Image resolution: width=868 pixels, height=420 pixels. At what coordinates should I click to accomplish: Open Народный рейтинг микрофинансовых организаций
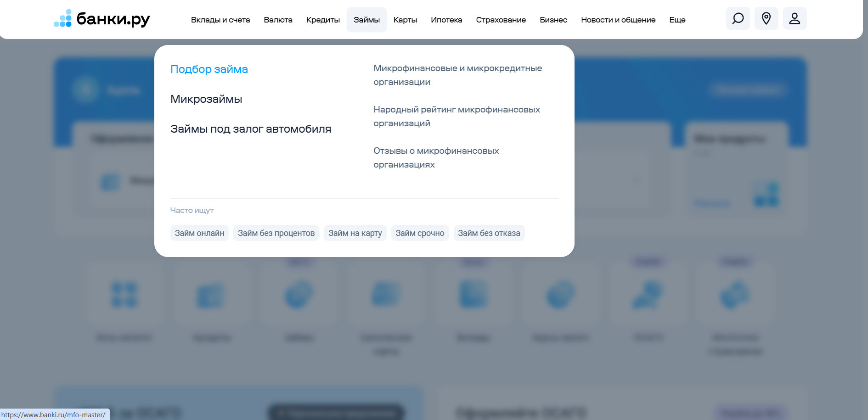(x=457, y=116)
